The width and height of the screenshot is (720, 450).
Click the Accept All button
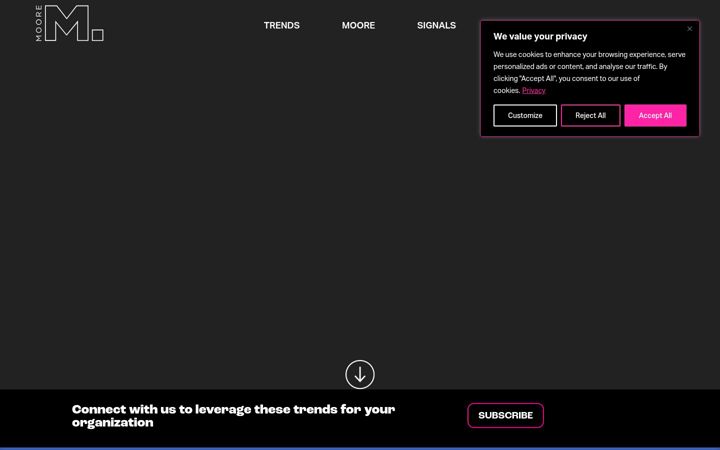655,115
